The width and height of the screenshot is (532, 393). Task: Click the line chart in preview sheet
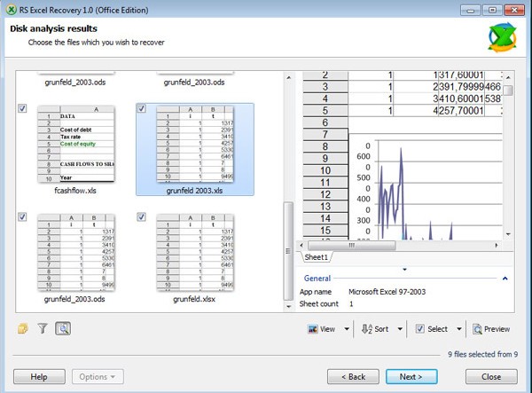[x=426, y=186]
